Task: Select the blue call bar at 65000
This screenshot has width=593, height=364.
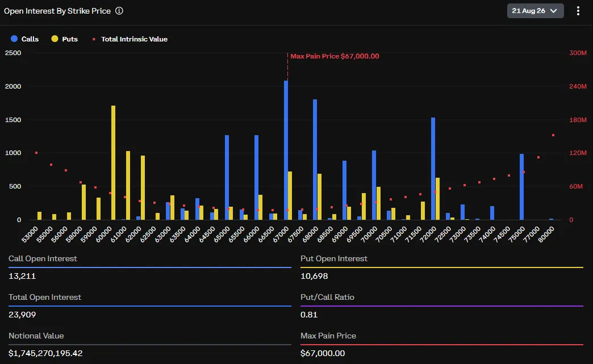Action: [x=227, y=177]
